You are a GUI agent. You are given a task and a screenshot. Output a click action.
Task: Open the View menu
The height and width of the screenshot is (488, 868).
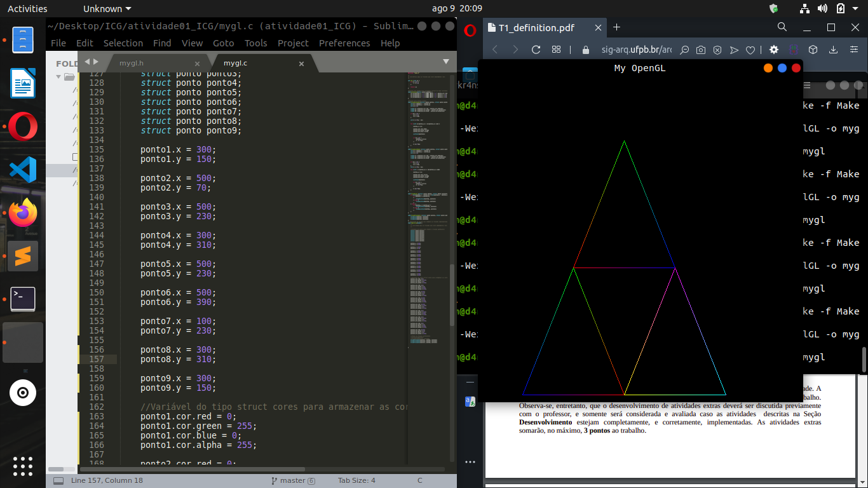pos(192,43)
